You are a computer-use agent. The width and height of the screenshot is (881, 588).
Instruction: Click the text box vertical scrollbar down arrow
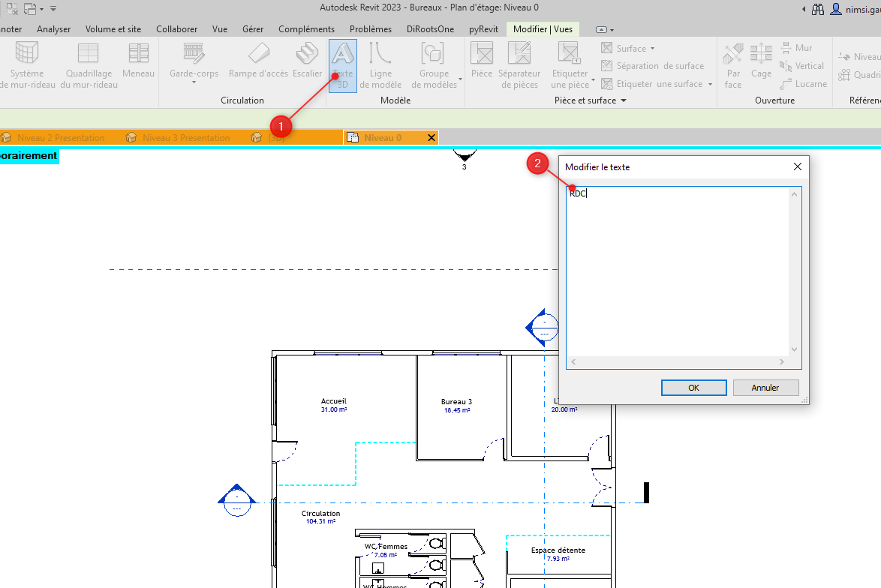795,349
